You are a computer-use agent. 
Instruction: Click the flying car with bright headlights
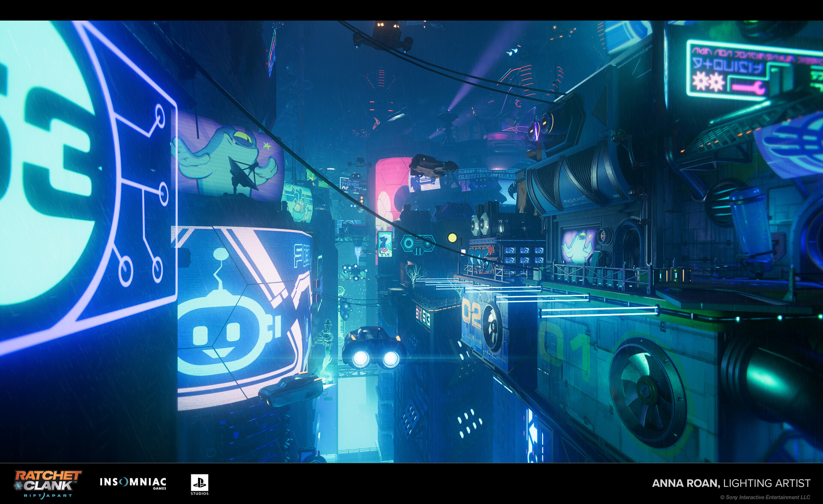tap(374, 348)
